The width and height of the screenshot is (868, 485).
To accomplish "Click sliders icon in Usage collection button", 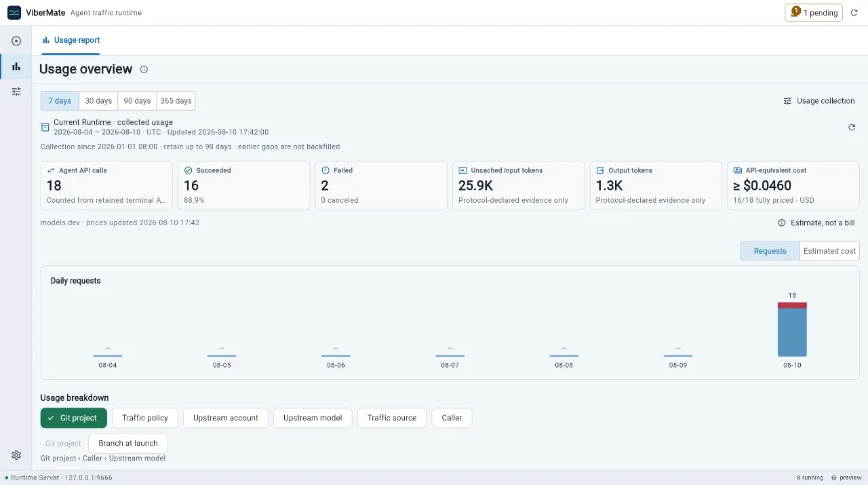I will click(x=787, y=100).
